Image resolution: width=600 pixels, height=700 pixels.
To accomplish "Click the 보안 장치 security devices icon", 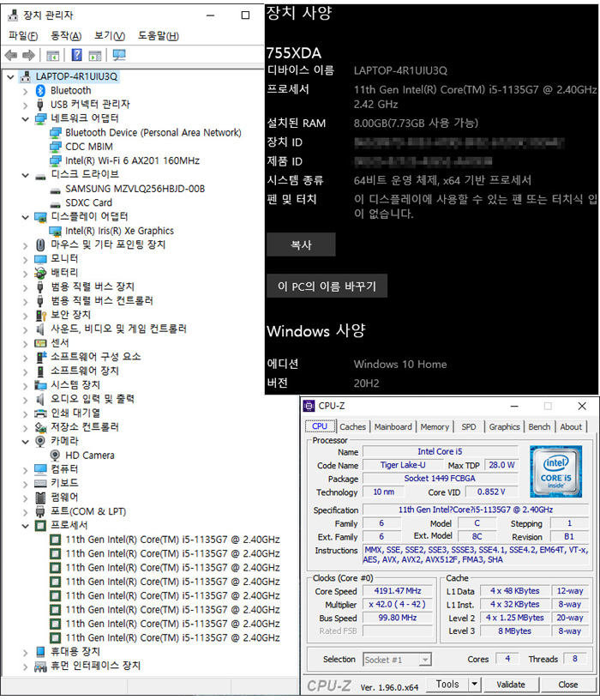I will click(x=40, y=315).
